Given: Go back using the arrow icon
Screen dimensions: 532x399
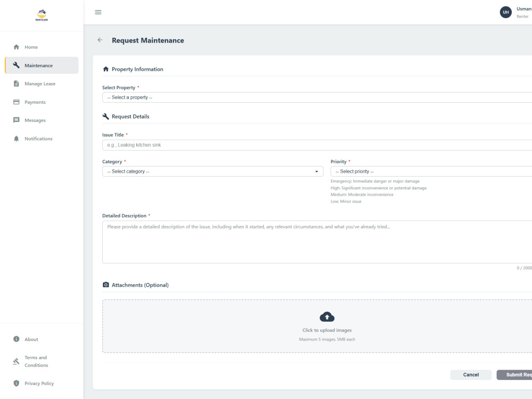Looking at the screenshot, I should (100, 40).
